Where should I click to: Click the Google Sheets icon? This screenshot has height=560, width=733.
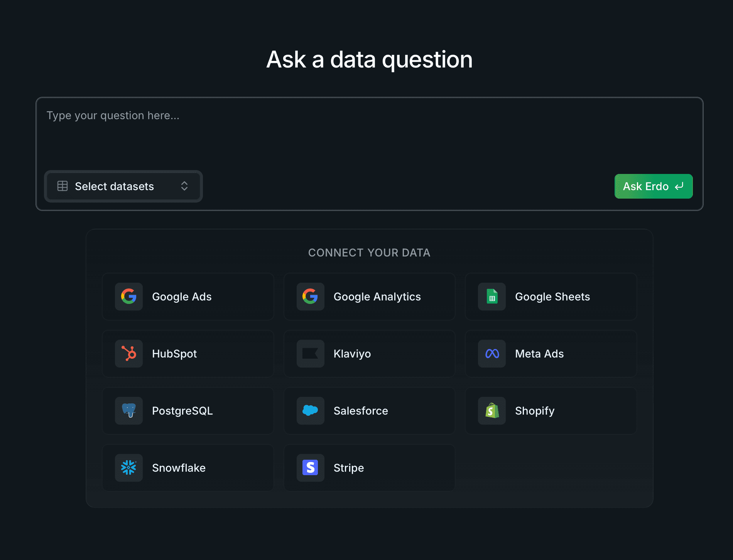[x=491, y=297]
